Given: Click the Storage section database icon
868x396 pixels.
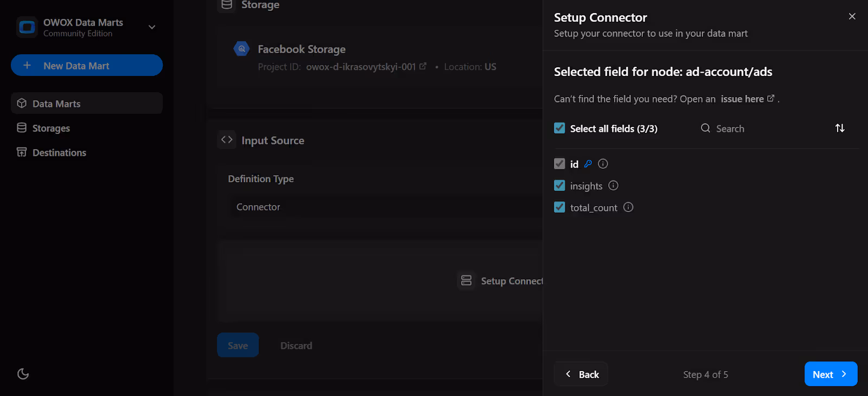Looking at the screenshot, I should 227,5.
